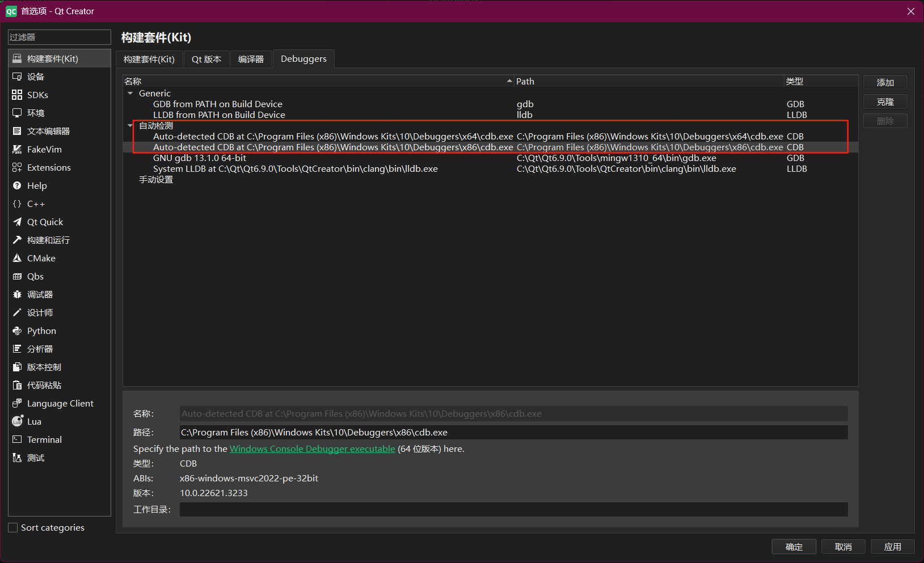924x563 pixels.
Task: Switch to the Qt 版本 tab
Action: point(206,58)
